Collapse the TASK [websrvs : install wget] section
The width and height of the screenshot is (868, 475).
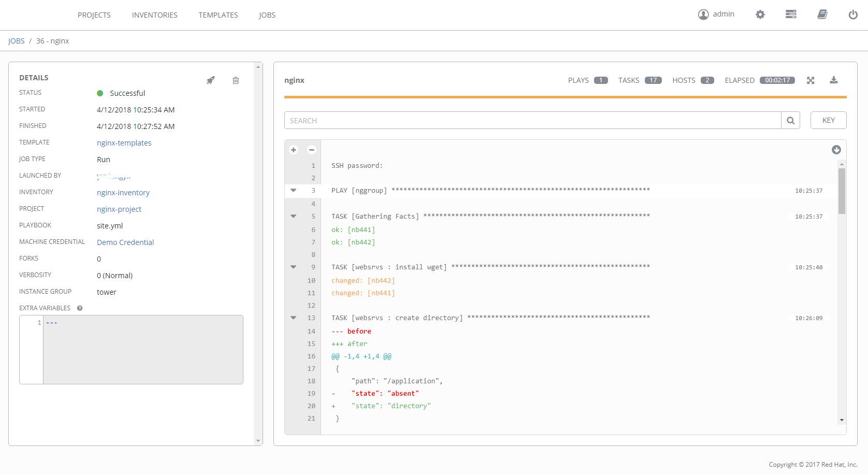tap(293, 267)
